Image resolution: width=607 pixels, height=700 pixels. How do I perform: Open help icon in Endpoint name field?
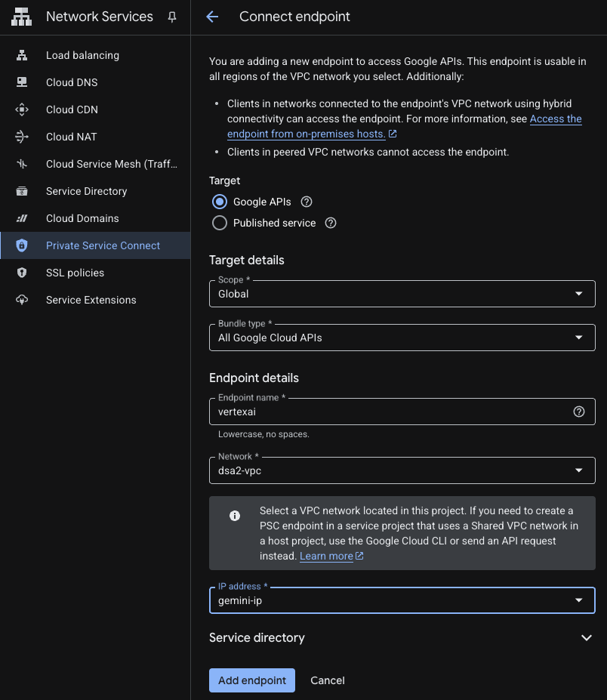(x=579, y=412)
